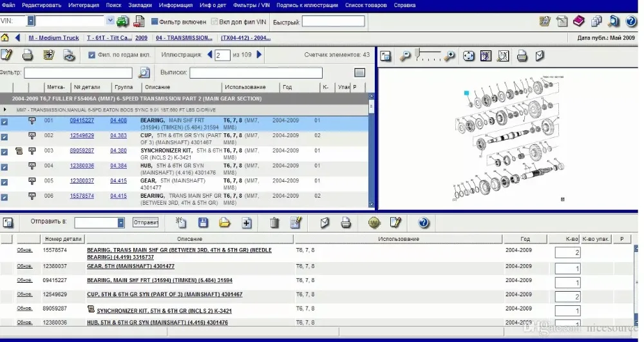Open help from the shopping list question mark
The image size is (644, 342).
(x=424, y=223)
